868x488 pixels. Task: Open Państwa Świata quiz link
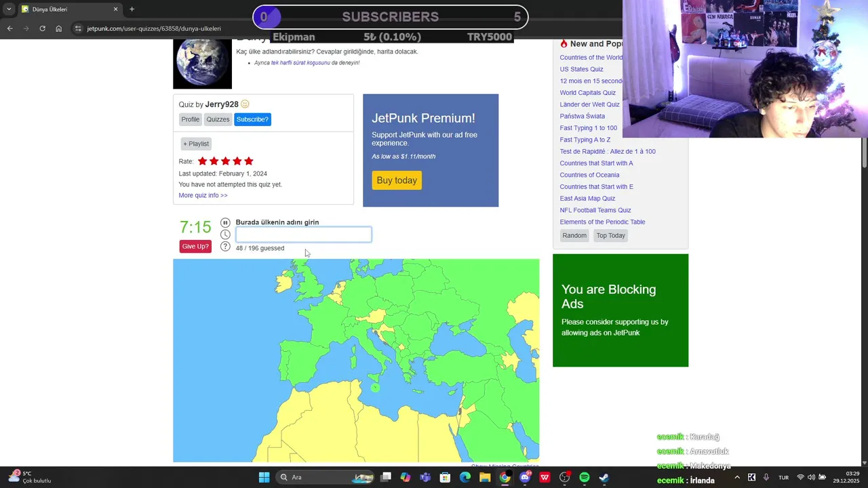pyautogui.click(x=582, y=116)
